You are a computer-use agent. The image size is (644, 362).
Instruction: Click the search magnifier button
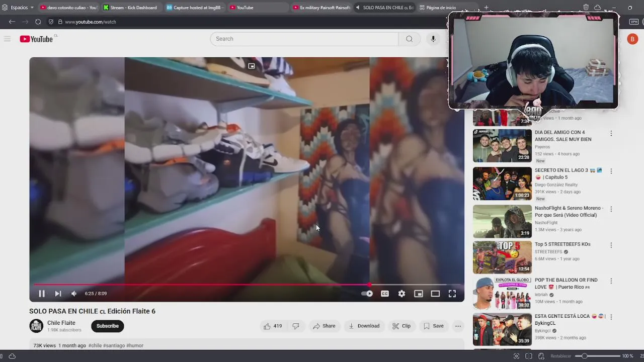pyautogui.click(x=409, y=39)
